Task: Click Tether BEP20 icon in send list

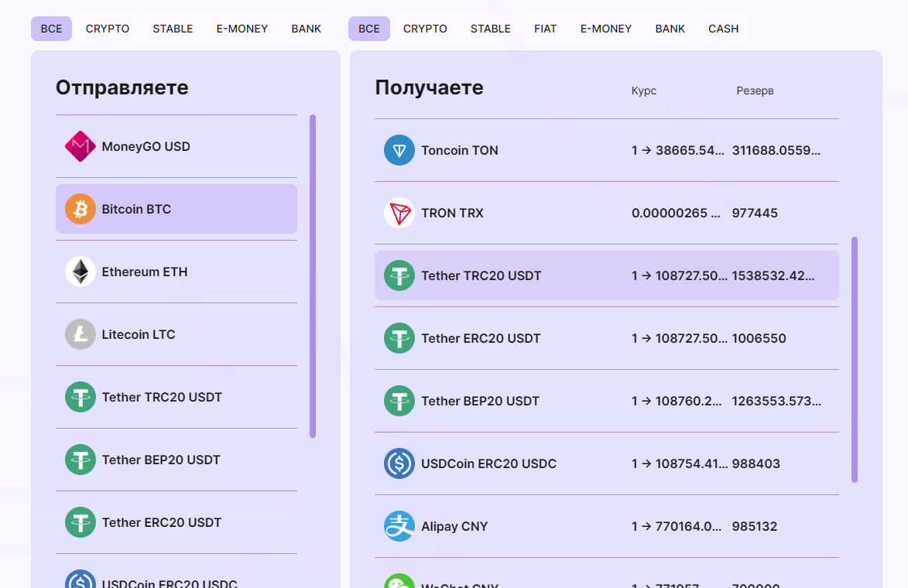Action: point(81,460)
